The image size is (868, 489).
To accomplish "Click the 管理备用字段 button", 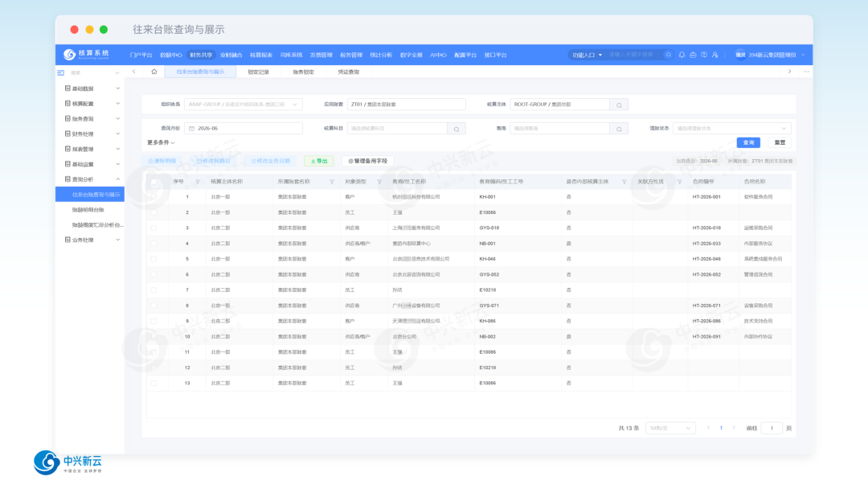I will click(x=367, y=161).
